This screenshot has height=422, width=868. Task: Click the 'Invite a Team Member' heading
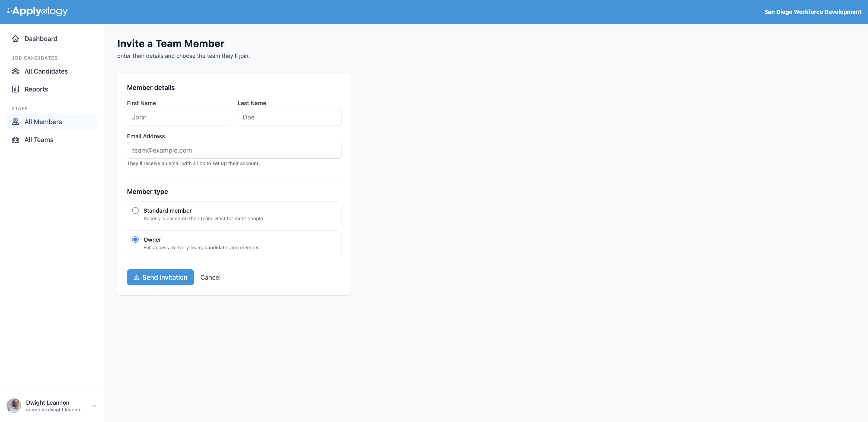tap(171, 43)
